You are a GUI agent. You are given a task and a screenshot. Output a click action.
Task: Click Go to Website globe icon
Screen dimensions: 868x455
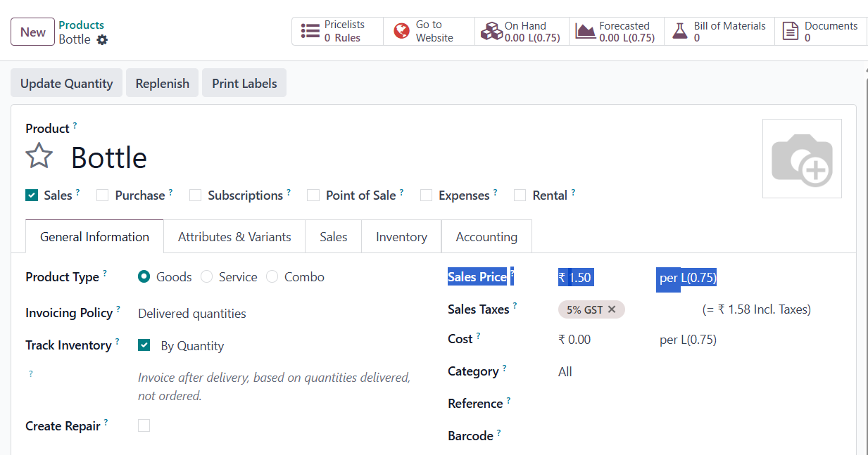tap(401, 32)
